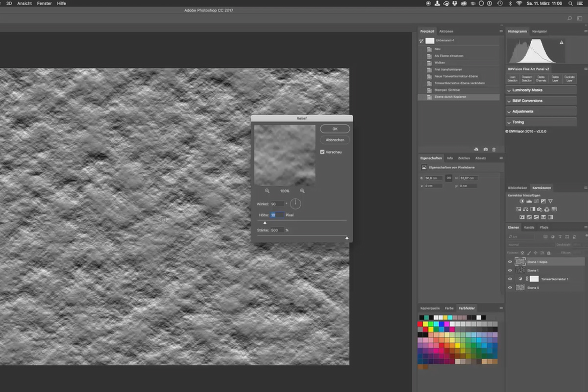588x392 pixels.
Task: Zoom out the Relief preview with minus magnifier
Action: coord(267,191)
